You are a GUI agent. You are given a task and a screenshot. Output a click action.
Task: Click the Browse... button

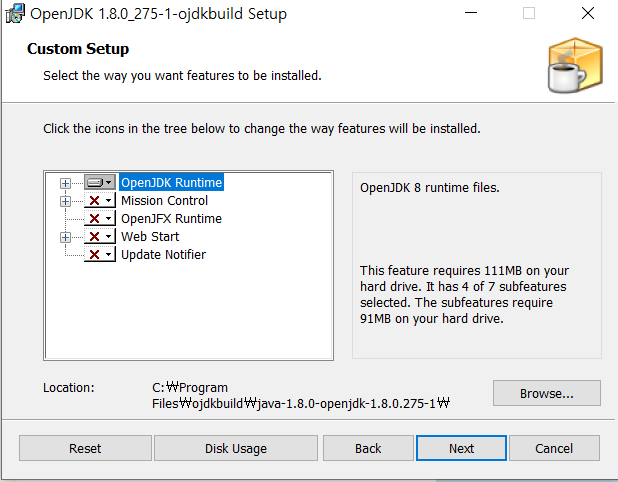pyautogui.click(x=547, y=393)
